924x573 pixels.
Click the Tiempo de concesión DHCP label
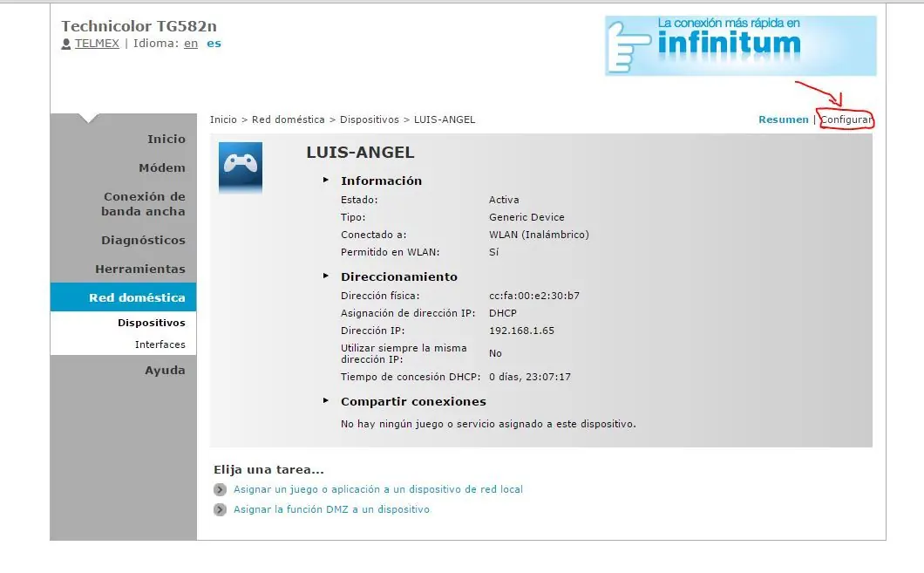[x=411, y=377]
